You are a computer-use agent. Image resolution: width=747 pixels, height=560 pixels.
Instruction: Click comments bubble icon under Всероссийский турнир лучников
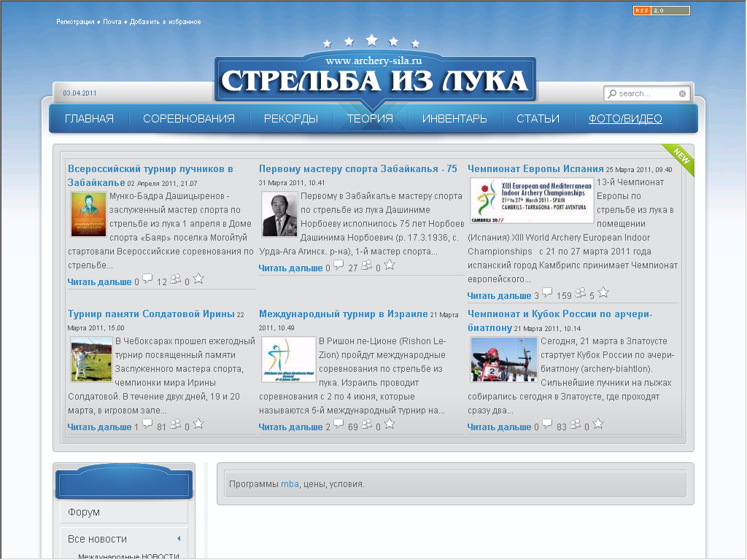147,279
